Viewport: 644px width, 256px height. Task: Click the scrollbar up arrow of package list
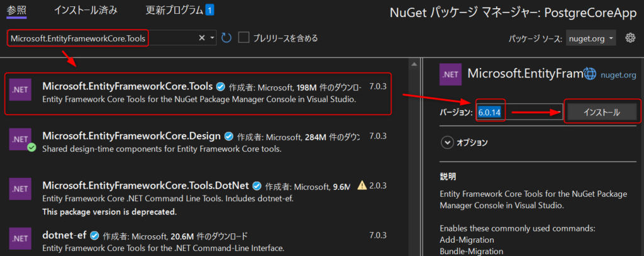pos(414,64)
